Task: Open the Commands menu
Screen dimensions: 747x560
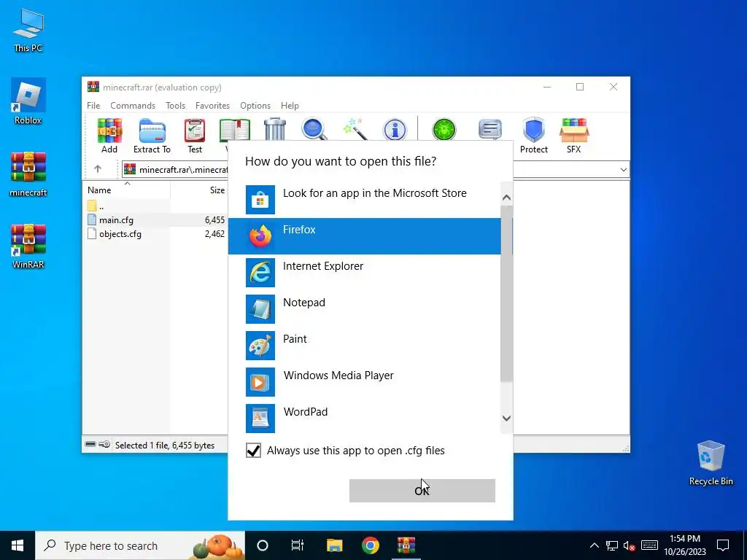Action: (x=133, y=105)
